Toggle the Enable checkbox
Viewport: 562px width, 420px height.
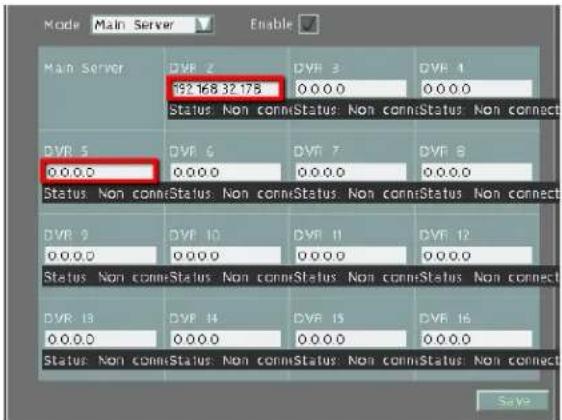pyautogui.click(x=309, y=24)
